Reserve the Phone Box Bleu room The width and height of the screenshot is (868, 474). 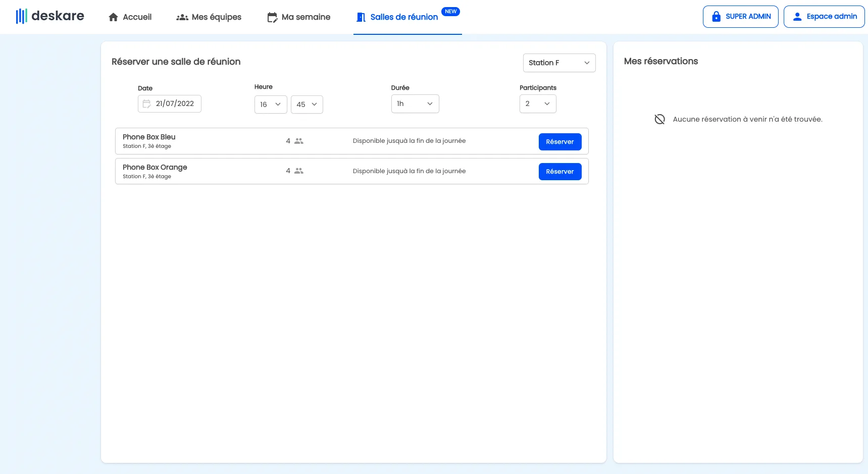point(560,142)
